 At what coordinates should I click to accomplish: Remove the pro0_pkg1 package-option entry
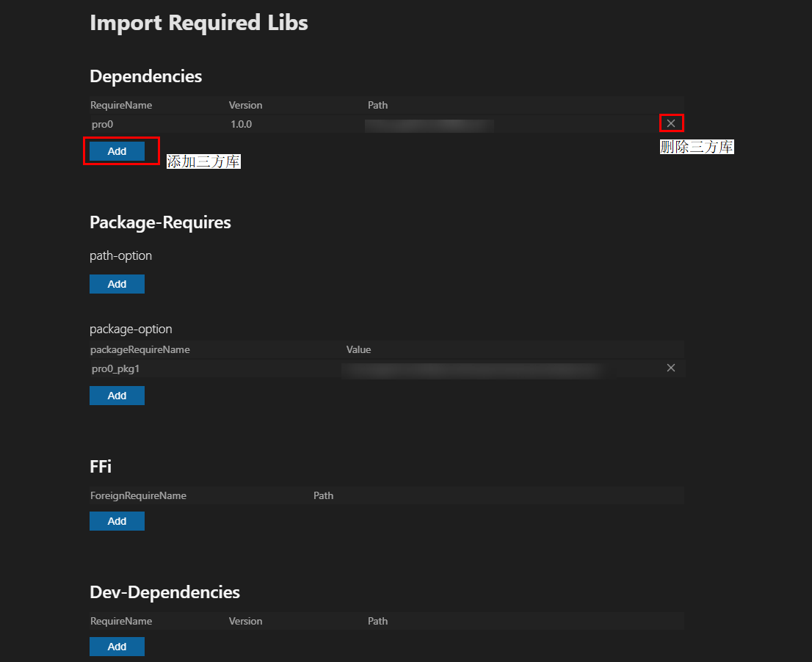coord(671,368)
